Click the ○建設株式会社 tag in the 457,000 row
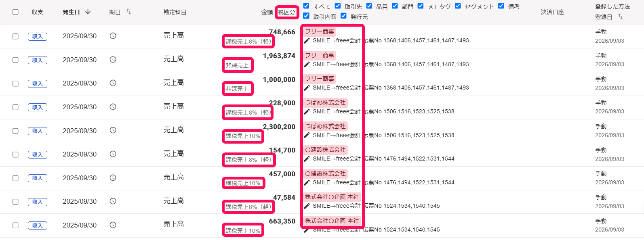 (325, 173)
